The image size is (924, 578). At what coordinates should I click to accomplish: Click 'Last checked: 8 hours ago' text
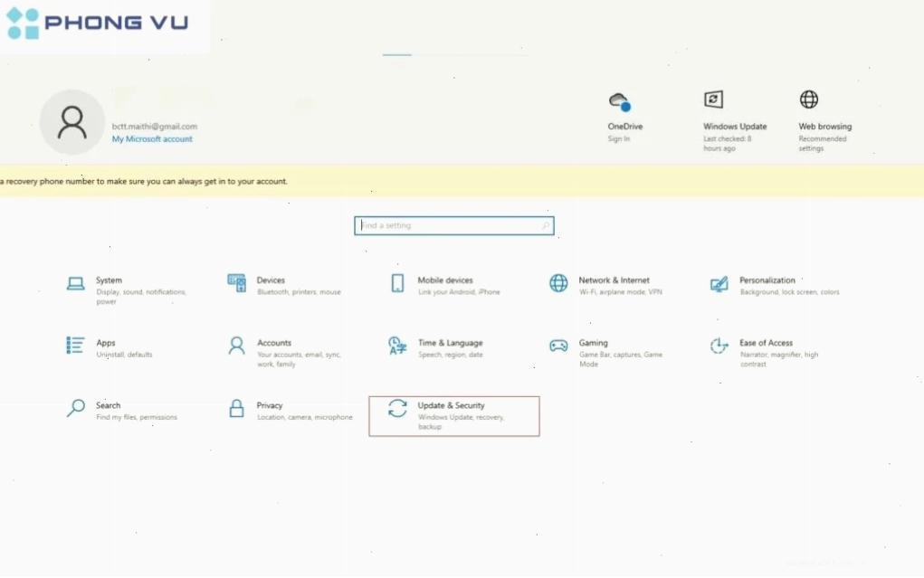728,144
